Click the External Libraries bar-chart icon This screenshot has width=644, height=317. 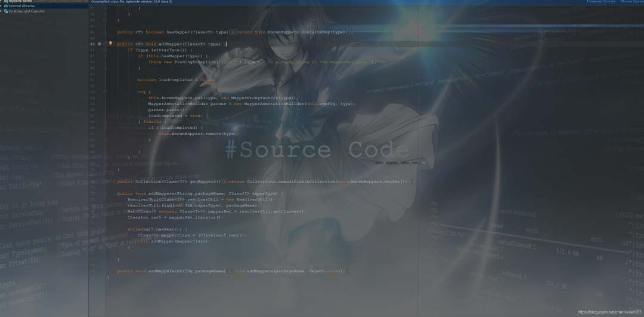6,6
